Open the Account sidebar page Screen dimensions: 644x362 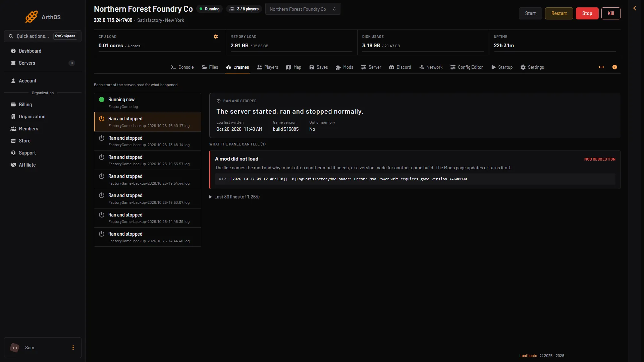tap(43, 81)
